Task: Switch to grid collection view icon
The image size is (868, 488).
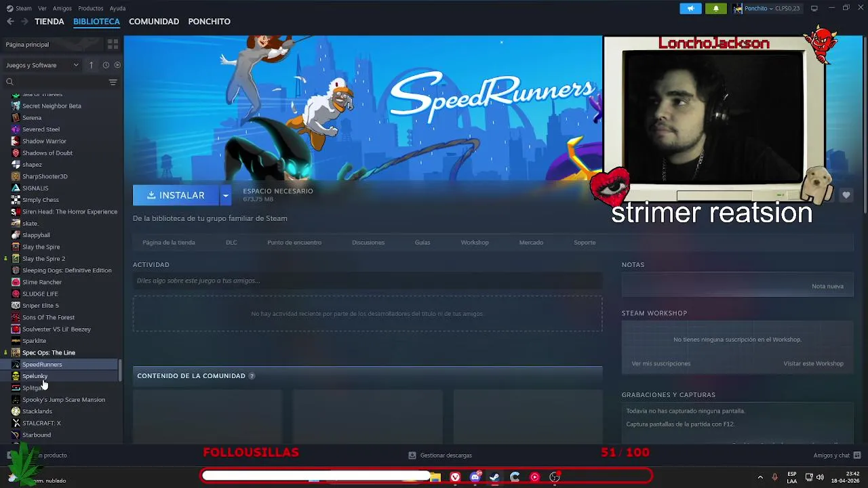Action: (x=113, y=44)
